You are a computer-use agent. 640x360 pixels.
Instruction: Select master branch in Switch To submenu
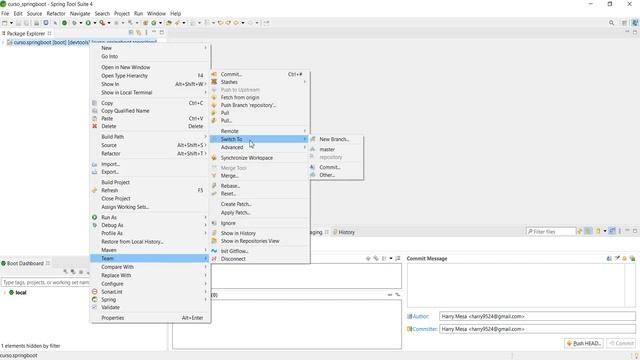327,149
